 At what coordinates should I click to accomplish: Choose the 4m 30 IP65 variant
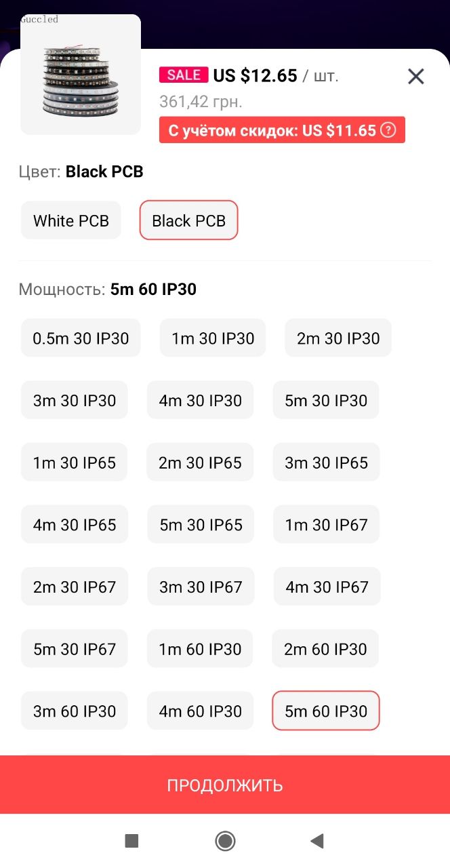point(75,525)
